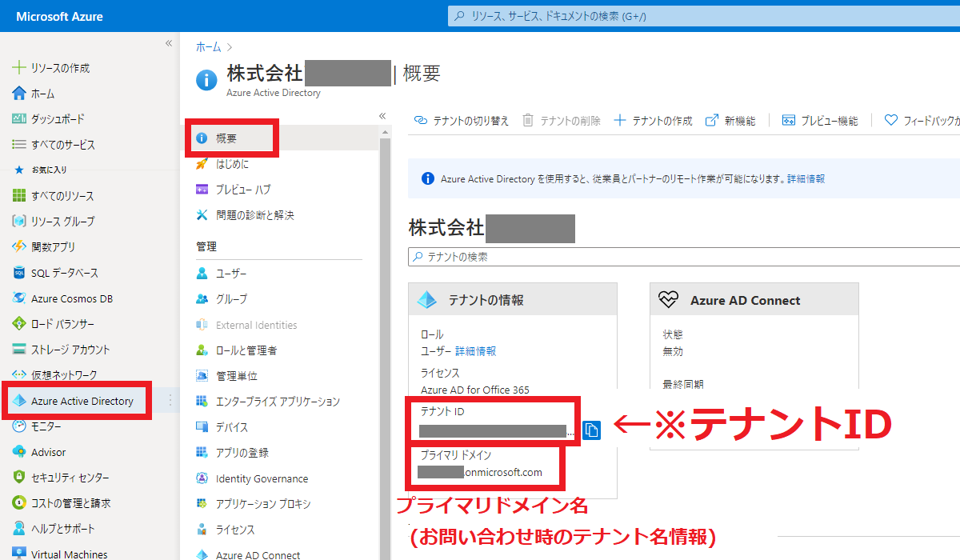
Task: Click the Azure AD Connect card title
Action: pyautogui.click(x=746, y=301)
